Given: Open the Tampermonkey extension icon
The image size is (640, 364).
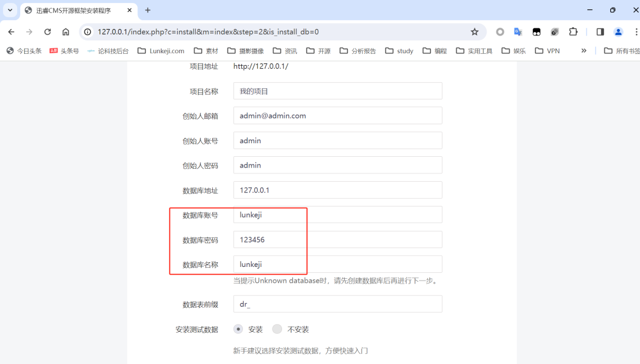Looking at the screenshot, I should tap(536, 32).
